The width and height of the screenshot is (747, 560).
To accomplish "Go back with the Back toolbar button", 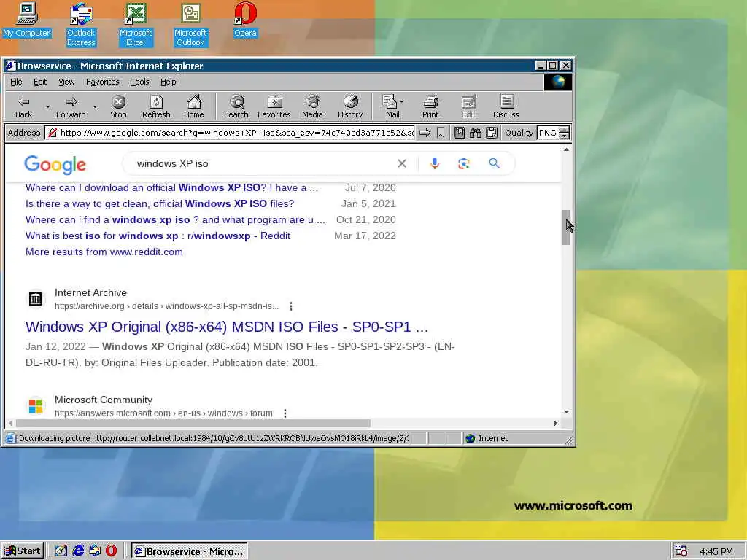I will point(23,106).
